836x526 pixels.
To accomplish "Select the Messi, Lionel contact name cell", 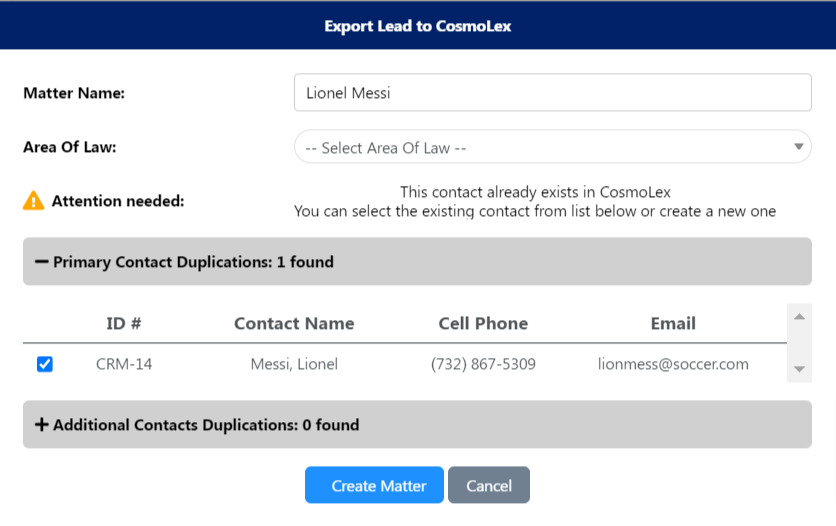I will pyautogui.click(x=294, y=364).
